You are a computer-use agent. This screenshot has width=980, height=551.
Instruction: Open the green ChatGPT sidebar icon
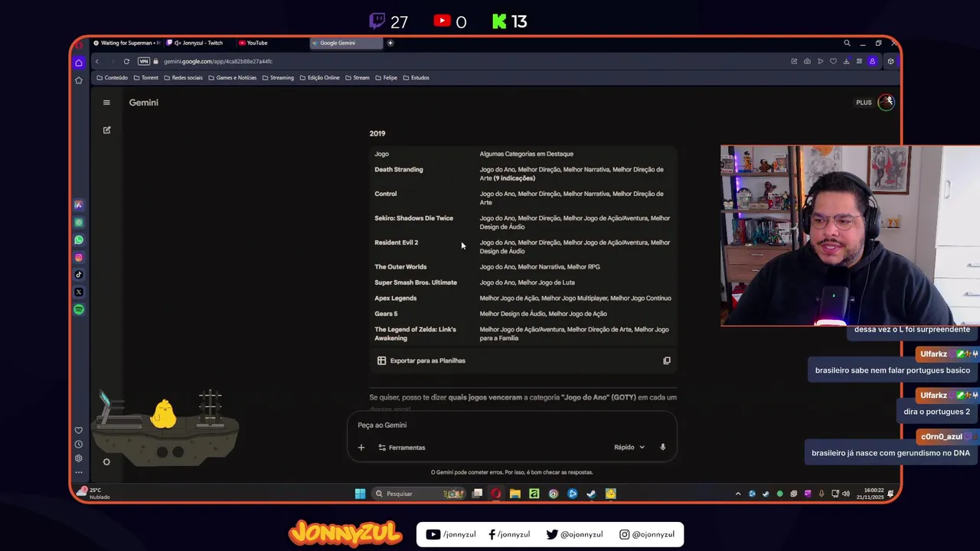point(79,223)
